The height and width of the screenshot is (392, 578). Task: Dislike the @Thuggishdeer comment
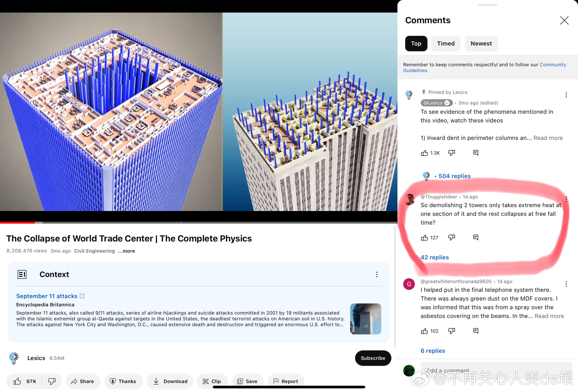coord(451,237)
